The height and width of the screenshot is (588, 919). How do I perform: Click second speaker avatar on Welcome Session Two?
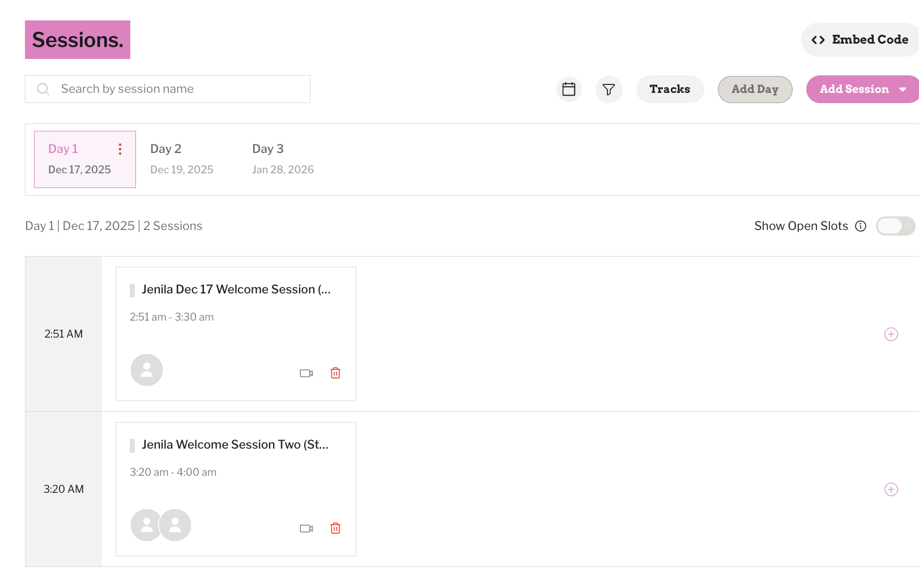pyautogui.click(x=175, y=525)
